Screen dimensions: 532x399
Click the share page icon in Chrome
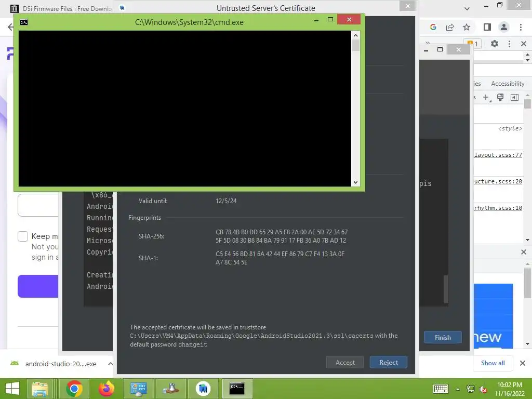pyautogui.click(x=450, y=27)
